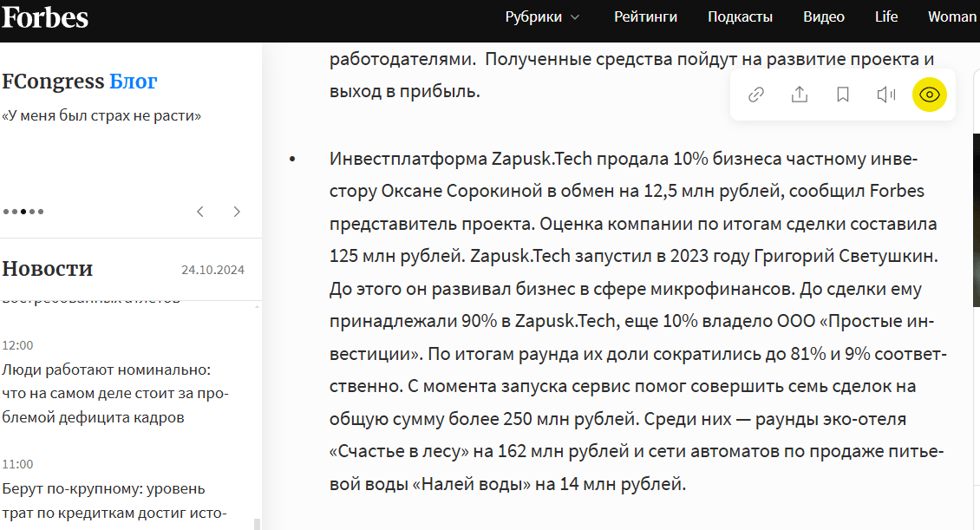Open the Life section
The image size is (980, 530).
tap(886, 16)
